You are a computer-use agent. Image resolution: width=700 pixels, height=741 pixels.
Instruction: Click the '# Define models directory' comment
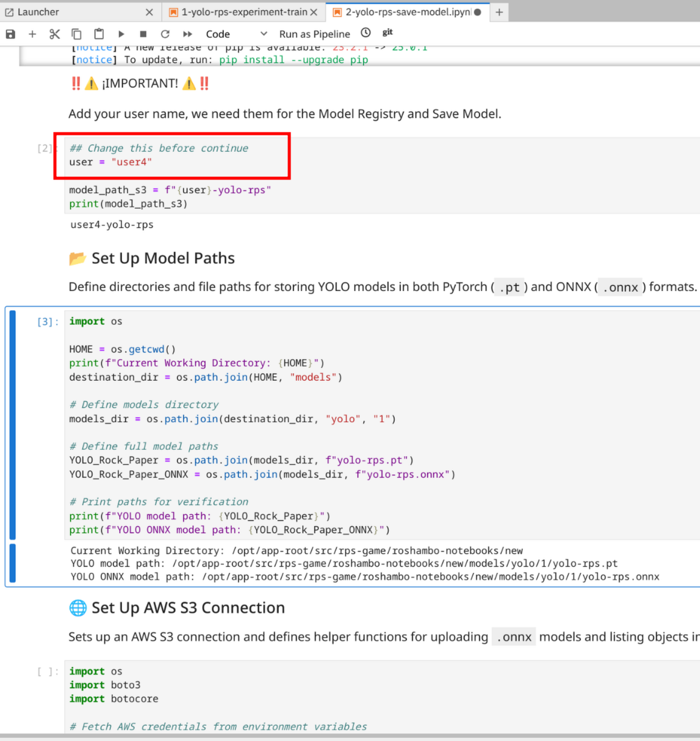pyautogui.click(x=143, y=405)
